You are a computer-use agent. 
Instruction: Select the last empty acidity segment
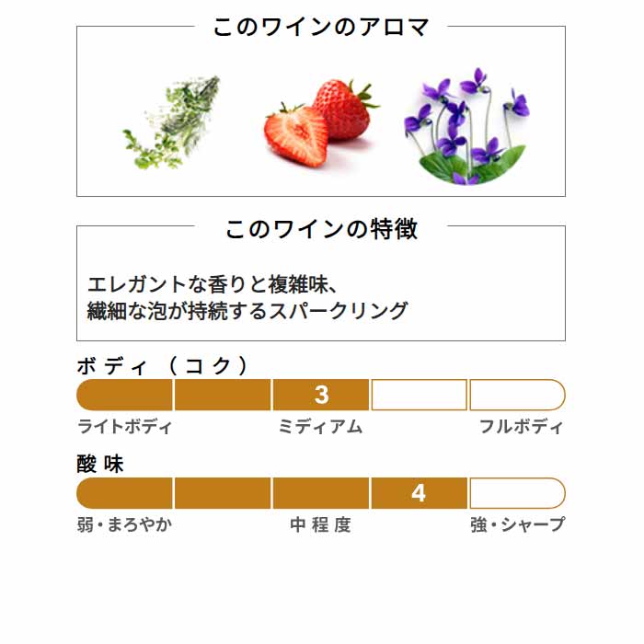517,493
